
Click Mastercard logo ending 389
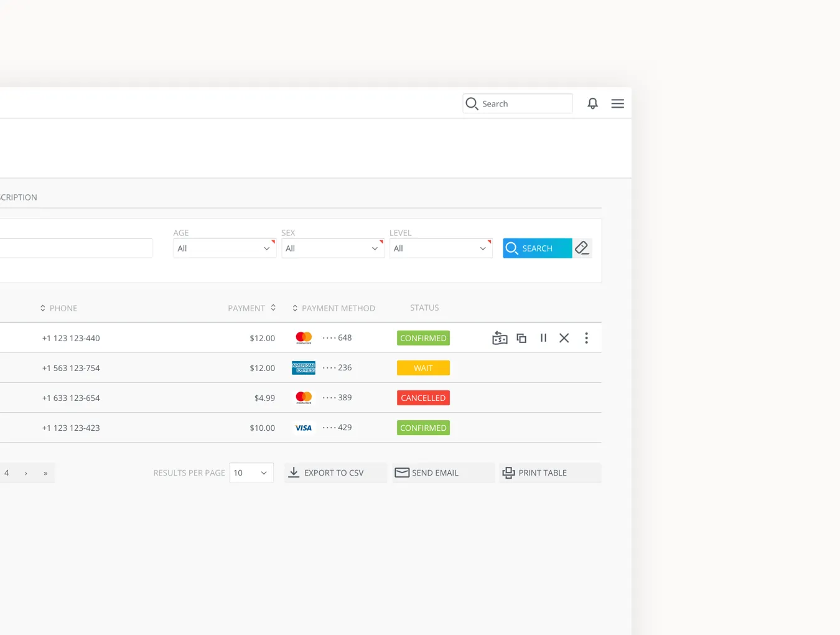tap(304, 398)
